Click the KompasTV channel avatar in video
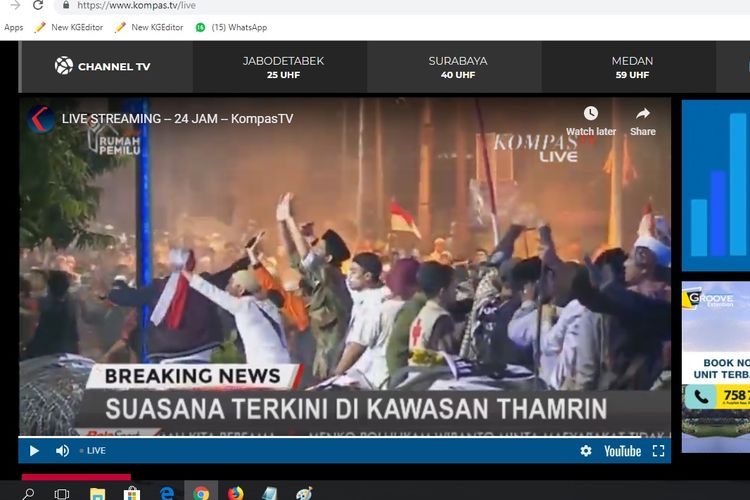 click(41, 118)
